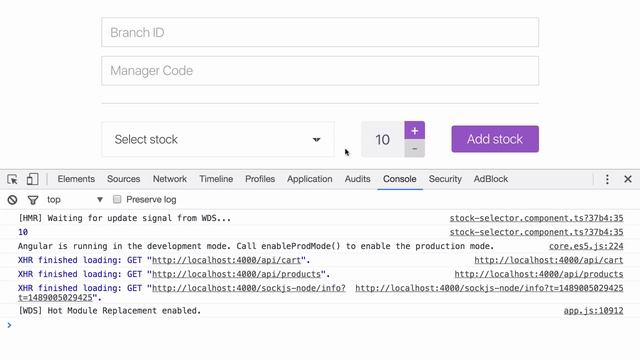Switch to the Sources tab
The image size is (640, 360).
[x=123, y=179]
